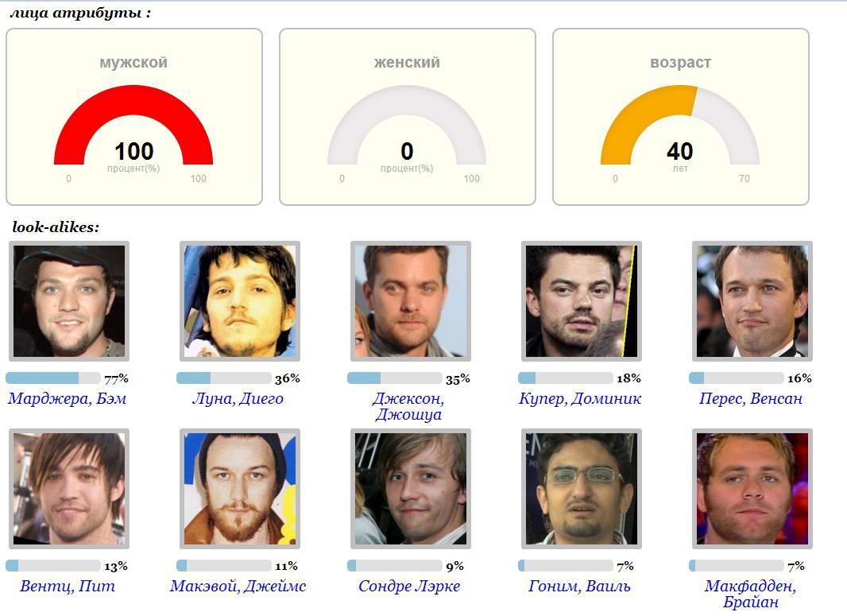The width and height of the screenshot is (847, 616).
Task: Open the thumbnail above Луна, Диего
Action: click(x=240, y=301)
